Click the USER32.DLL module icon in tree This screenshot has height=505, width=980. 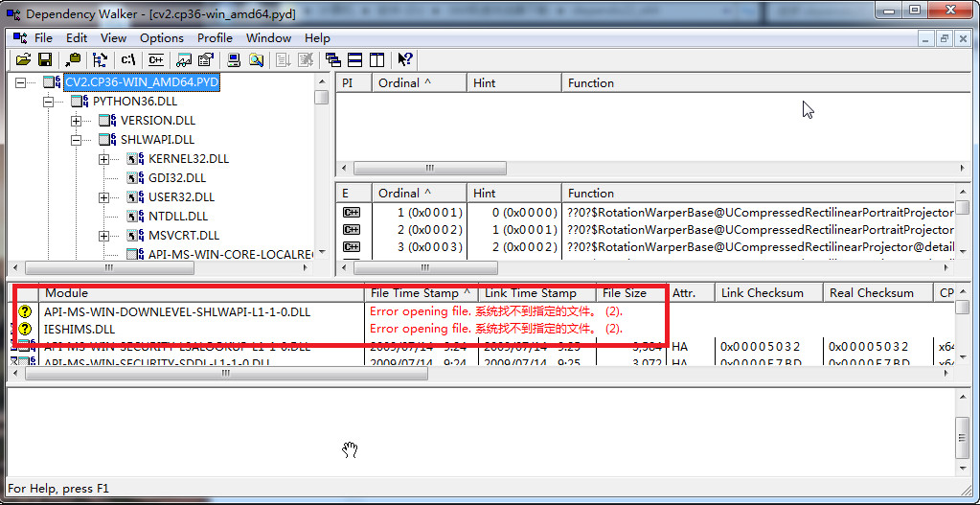pyautogui.click(x=135, y=196)
